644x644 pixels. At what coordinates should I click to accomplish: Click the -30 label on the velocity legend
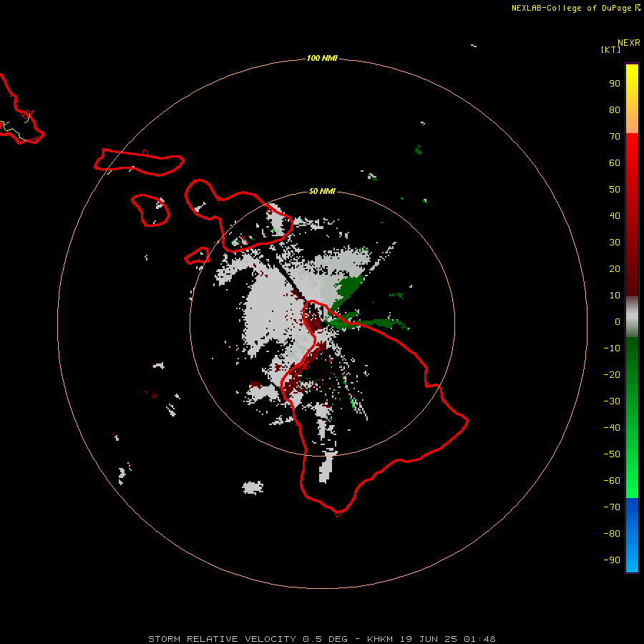point(612,401)
